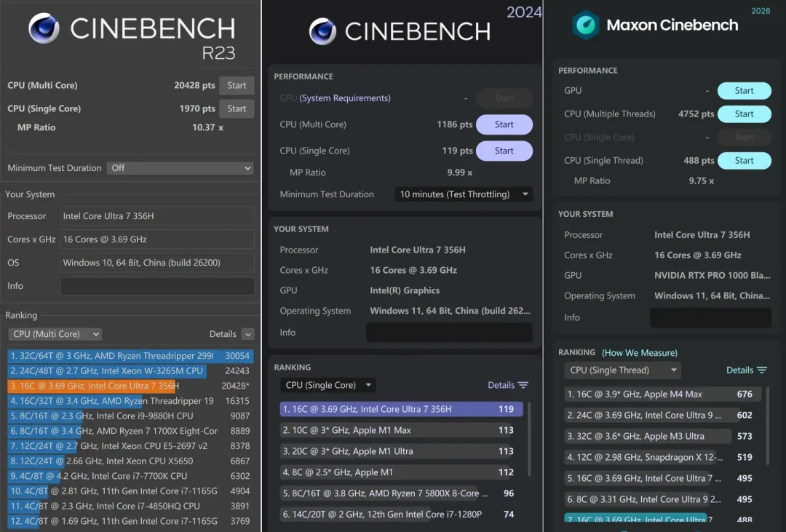Viewport: 786px width, 532px height.
Task: Click Details filter icon in Cinebench 2024
Action: pyautogui.click(x=523, y=385)
